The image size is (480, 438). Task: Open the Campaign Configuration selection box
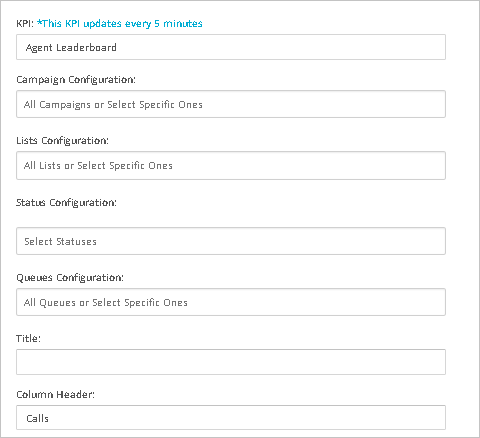click(x=231, y=104)
